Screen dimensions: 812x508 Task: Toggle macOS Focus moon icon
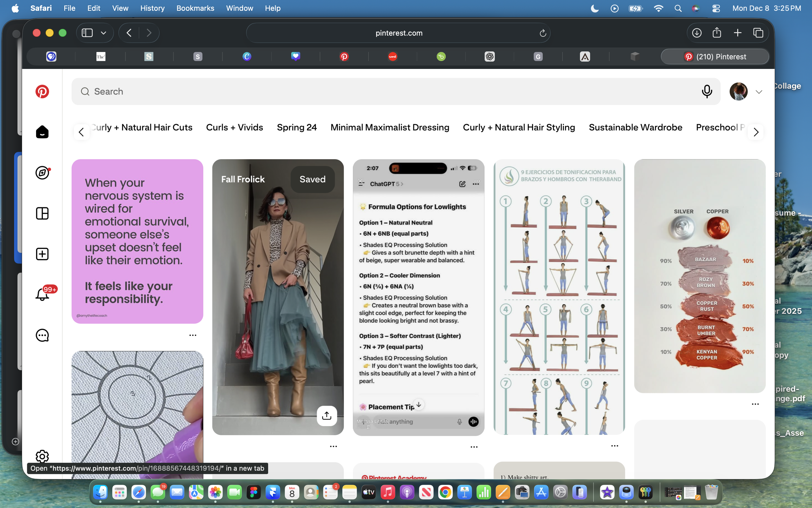point(594,8)
